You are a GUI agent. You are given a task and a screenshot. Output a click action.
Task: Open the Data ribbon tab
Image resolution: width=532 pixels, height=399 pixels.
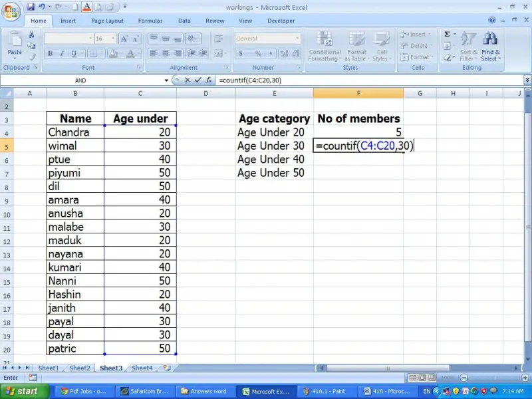tap(184, 21)
